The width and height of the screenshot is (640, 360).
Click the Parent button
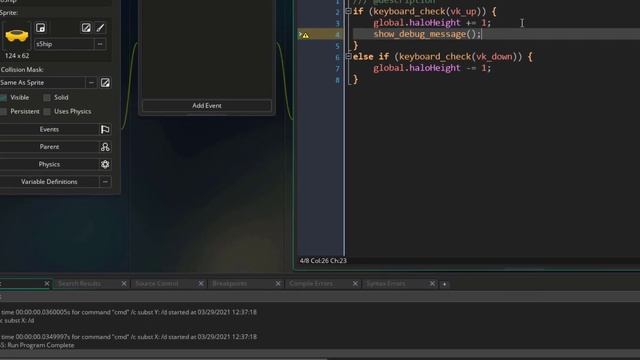click(49, 147)
